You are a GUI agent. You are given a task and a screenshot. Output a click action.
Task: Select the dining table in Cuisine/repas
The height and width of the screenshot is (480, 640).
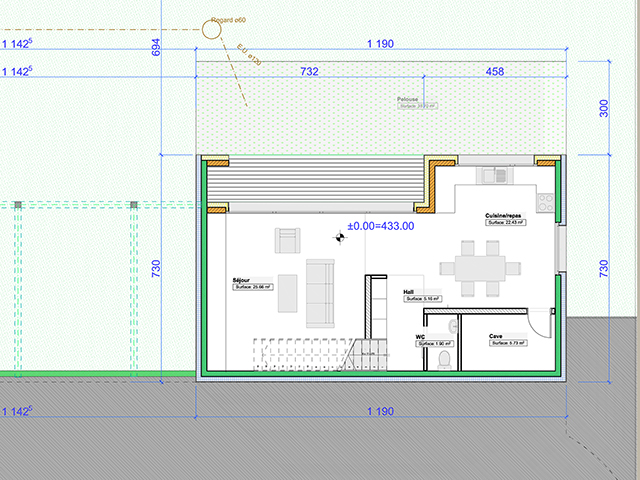tap(480, 268)
